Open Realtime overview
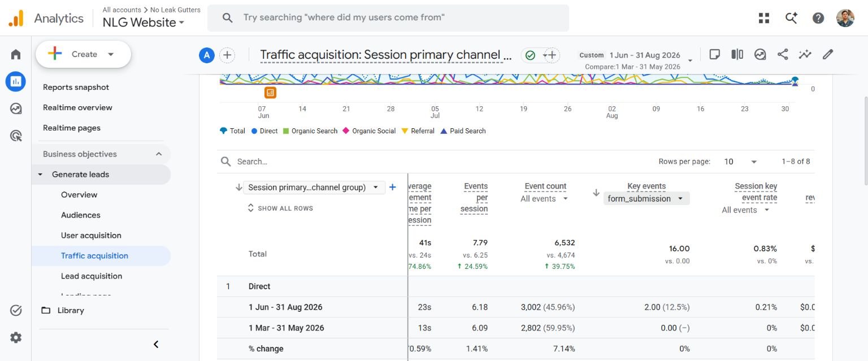The height and width of the screenshot is (361, 868). coord(77,107)
